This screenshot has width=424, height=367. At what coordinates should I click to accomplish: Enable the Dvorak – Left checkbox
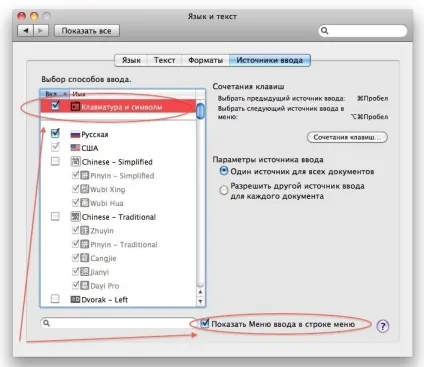tap(55, 298)
